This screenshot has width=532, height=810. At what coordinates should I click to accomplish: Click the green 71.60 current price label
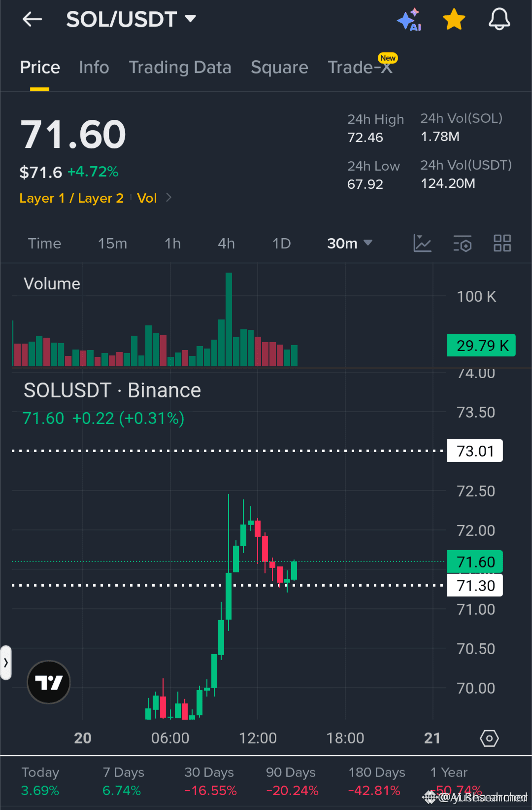coord(475,562)
